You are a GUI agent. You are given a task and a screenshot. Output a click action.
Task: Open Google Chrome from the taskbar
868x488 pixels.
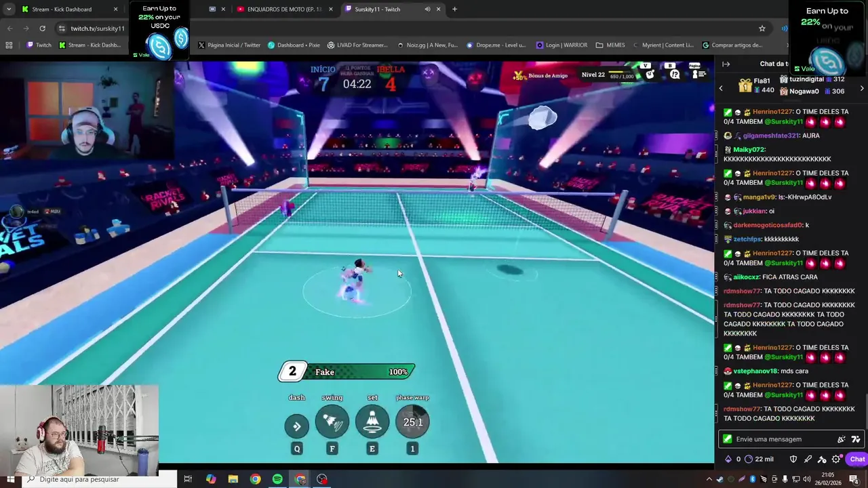tap(255, 479)
